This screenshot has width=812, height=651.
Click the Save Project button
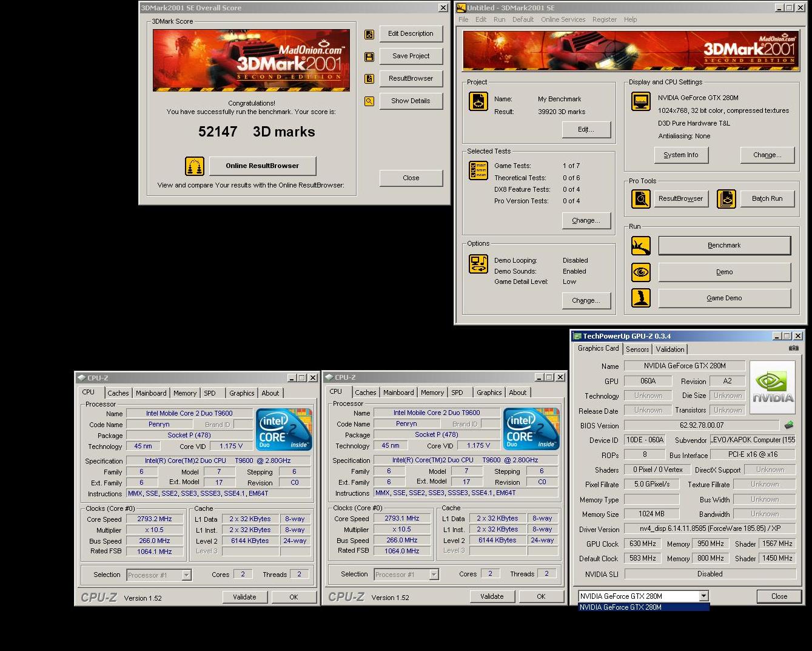[x=411, y=56]
